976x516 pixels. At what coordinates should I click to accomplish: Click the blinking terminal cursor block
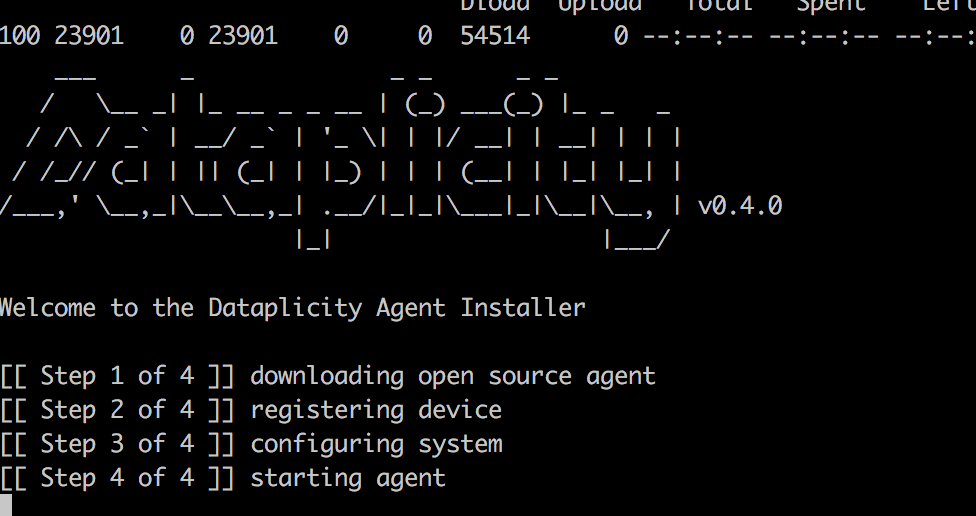(x=5, y=505)
